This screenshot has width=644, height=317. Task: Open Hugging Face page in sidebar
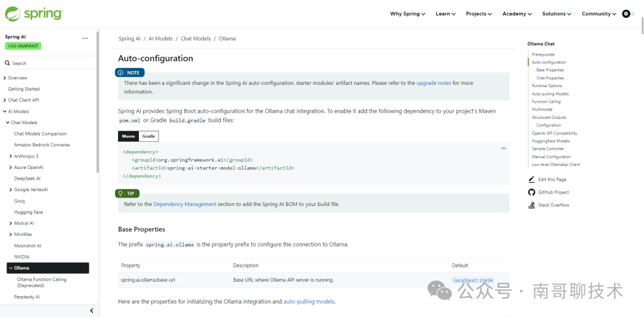29,212
